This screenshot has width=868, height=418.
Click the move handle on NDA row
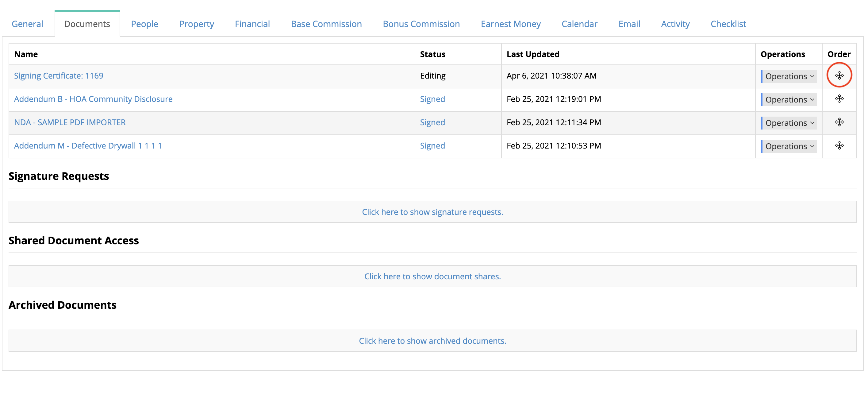click(839, 122)
